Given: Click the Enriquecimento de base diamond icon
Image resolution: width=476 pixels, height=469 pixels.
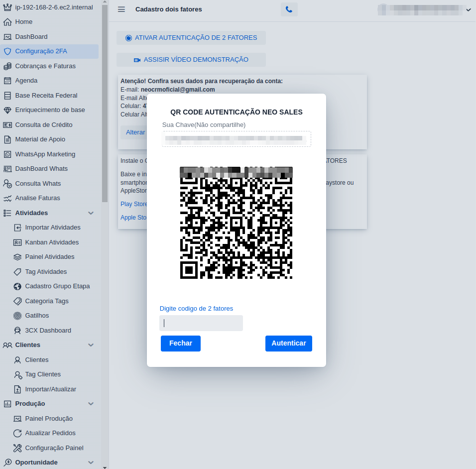Looking at the screenshot, I should click(7, 110).
